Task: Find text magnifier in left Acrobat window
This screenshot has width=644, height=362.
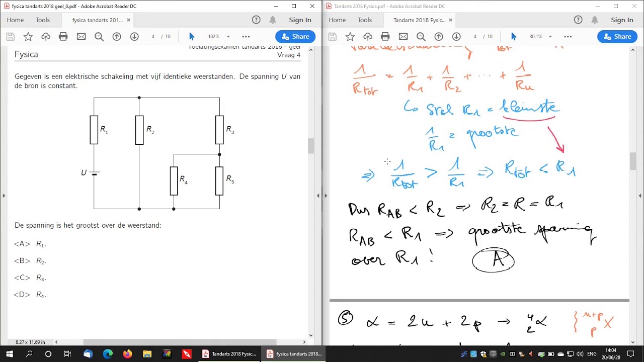Action: point(99,37)
